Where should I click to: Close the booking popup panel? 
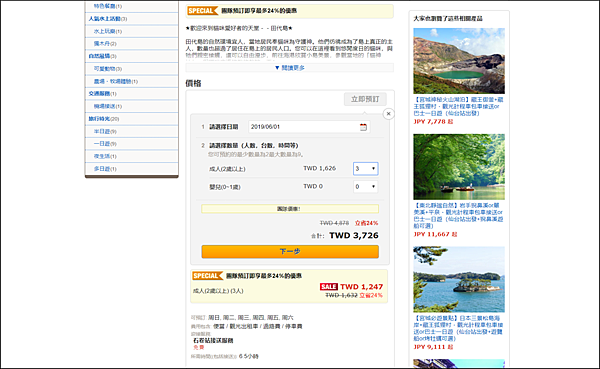click(388, 114)
